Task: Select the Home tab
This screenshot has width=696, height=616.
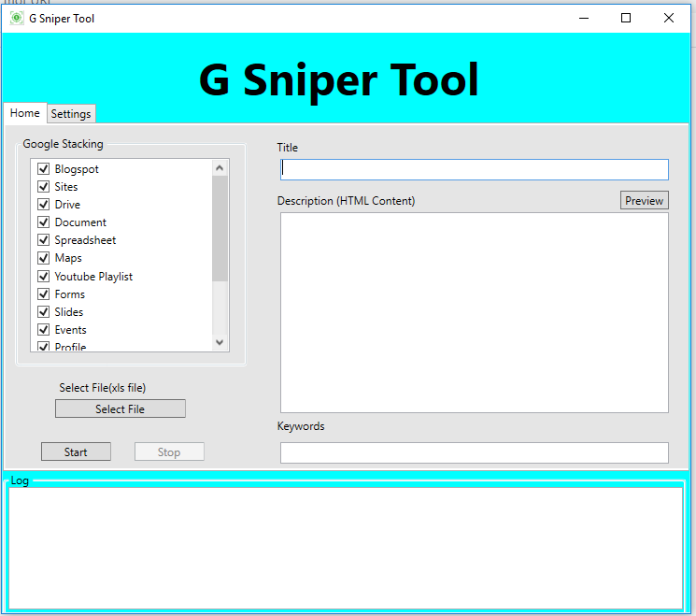Action: (25, 113)
